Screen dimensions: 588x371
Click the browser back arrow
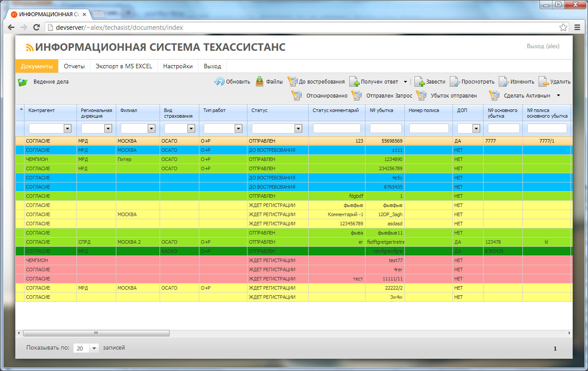pos(11,28)
